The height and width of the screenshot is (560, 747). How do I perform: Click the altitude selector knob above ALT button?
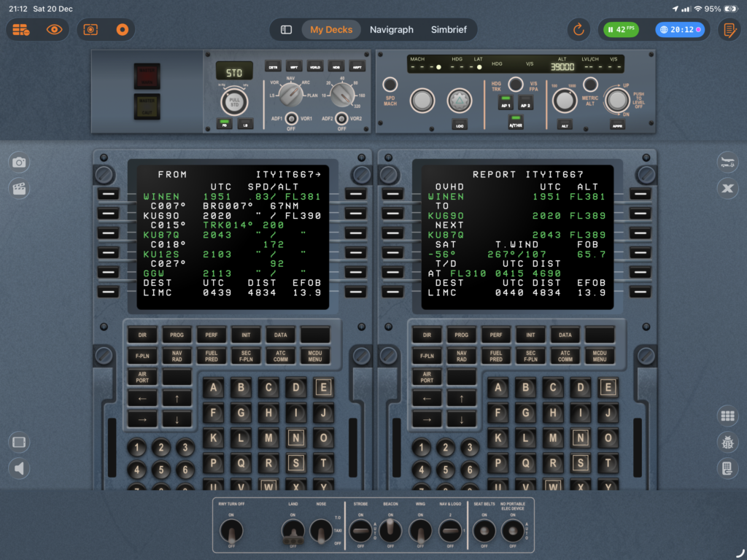pyautogui.click(x=563, y=101)
